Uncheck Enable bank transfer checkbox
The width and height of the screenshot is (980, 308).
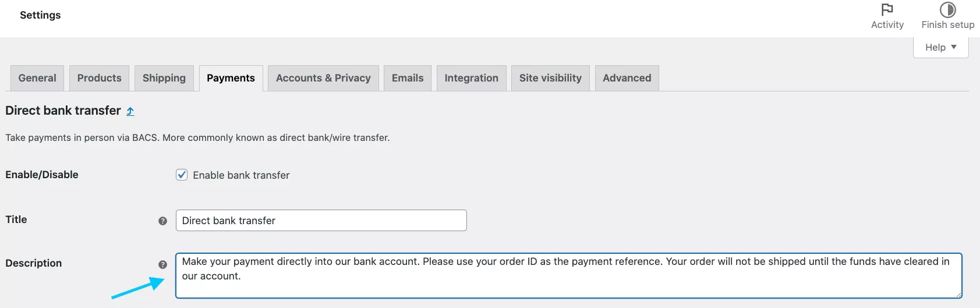(182, 175)
